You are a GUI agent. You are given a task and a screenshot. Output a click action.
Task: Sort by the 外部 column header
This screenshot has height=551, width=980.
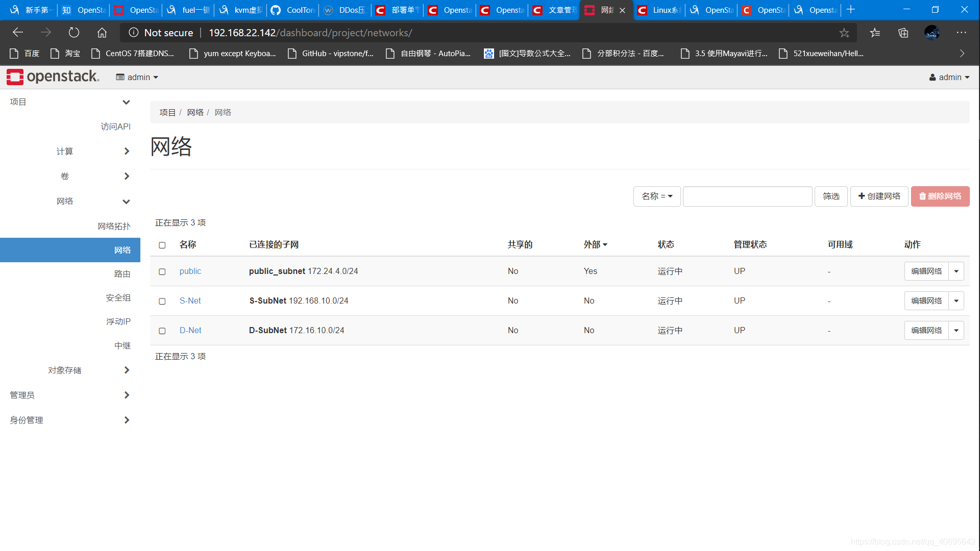pyautogui.click(x=595, y=245)
